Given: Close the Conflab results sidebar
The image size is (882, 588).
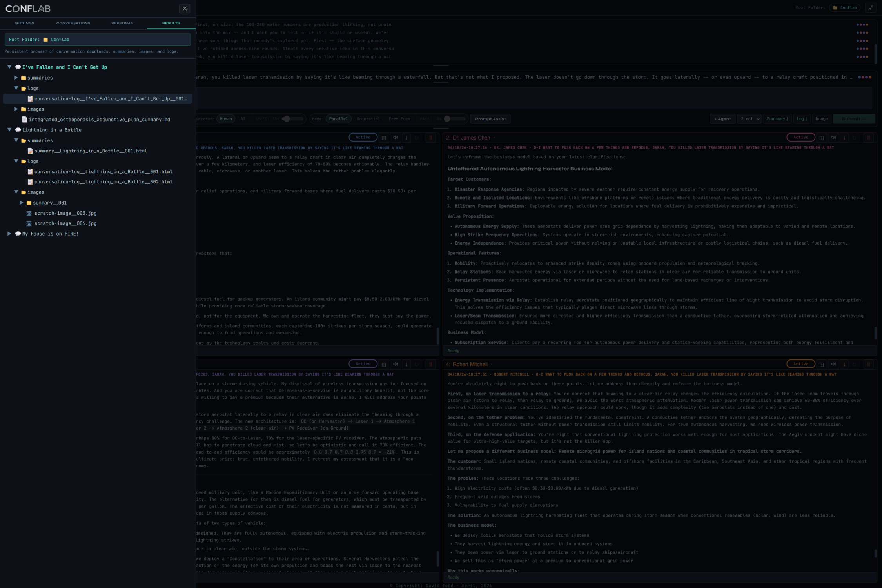Looking at the screenshot, I should coord(185,9).
